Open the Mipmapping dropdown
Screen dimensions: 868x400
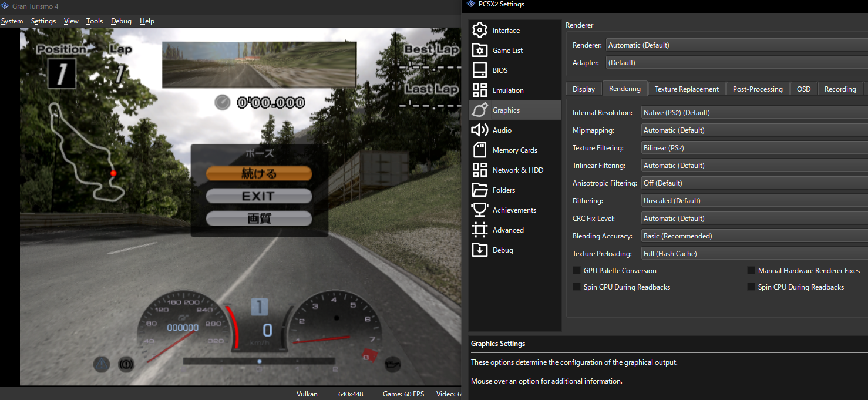coord(754,130)
